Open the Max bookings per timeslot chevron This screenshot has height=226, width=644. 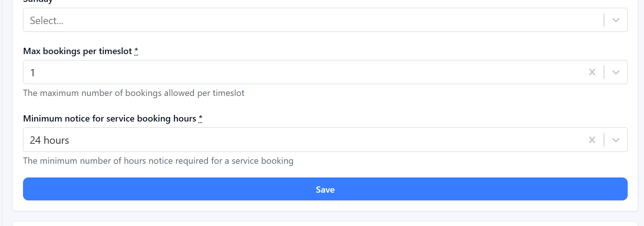(616, 72)
